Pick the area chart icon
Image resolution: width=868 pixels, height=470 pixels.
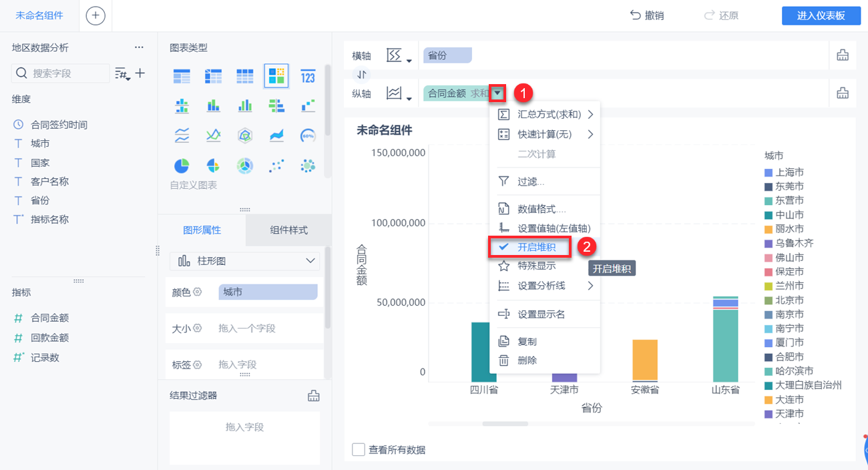click(276, 136)
